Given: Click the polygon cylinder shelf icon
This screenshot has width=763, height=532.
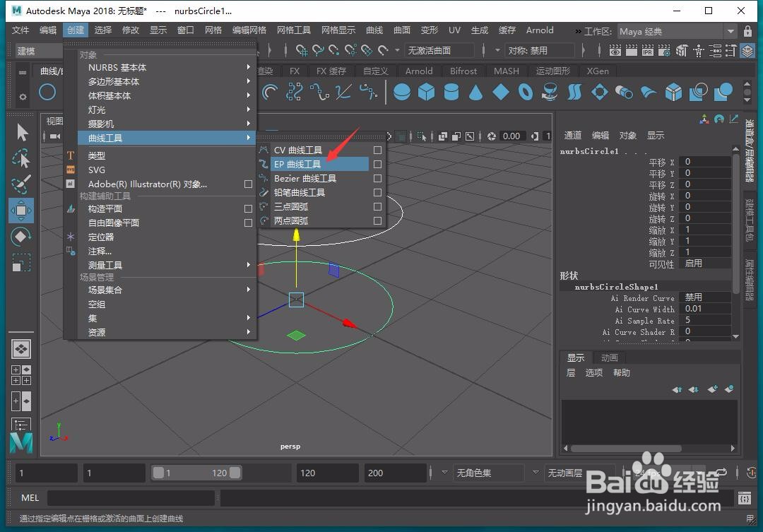Looking at the screenshot, I should [451, 92].
